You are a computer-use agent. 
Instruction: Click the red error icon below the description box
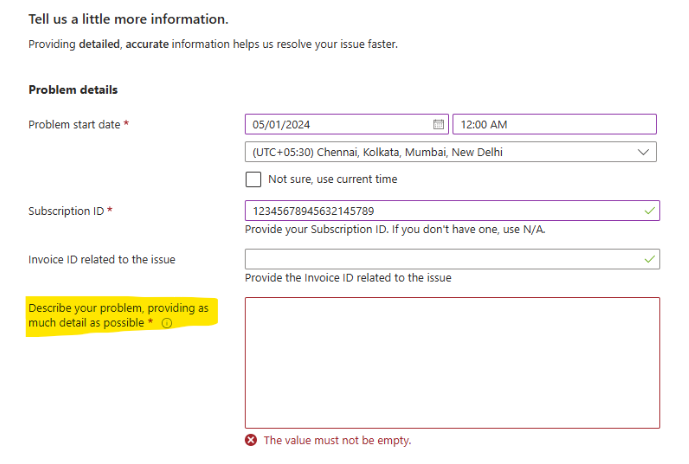coord(251,440)
